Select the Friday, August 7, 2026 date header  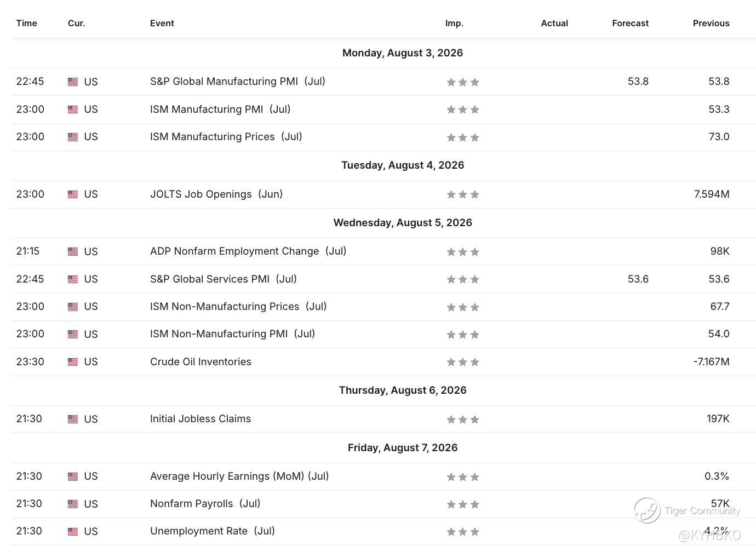click(403, 448)
